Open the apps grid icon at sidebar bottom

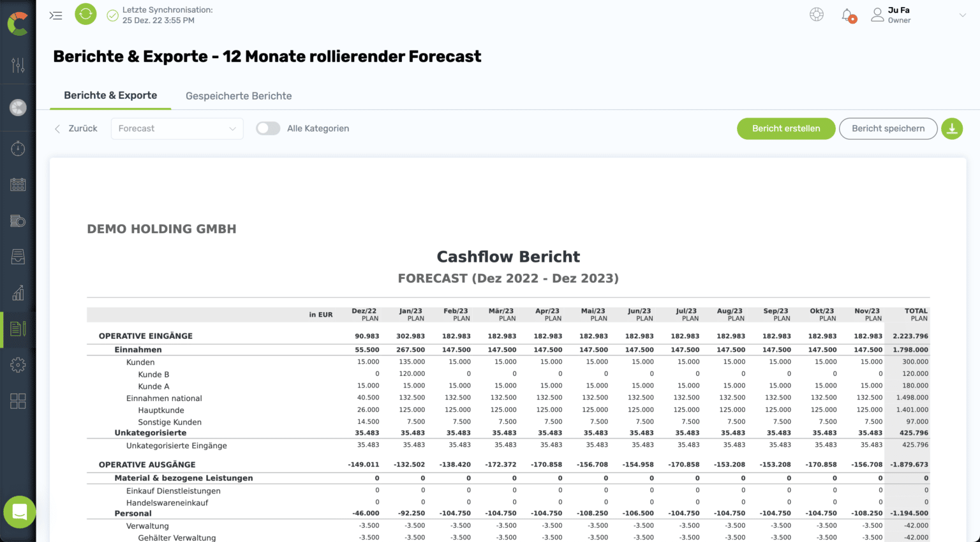click(x=18, y=401)
